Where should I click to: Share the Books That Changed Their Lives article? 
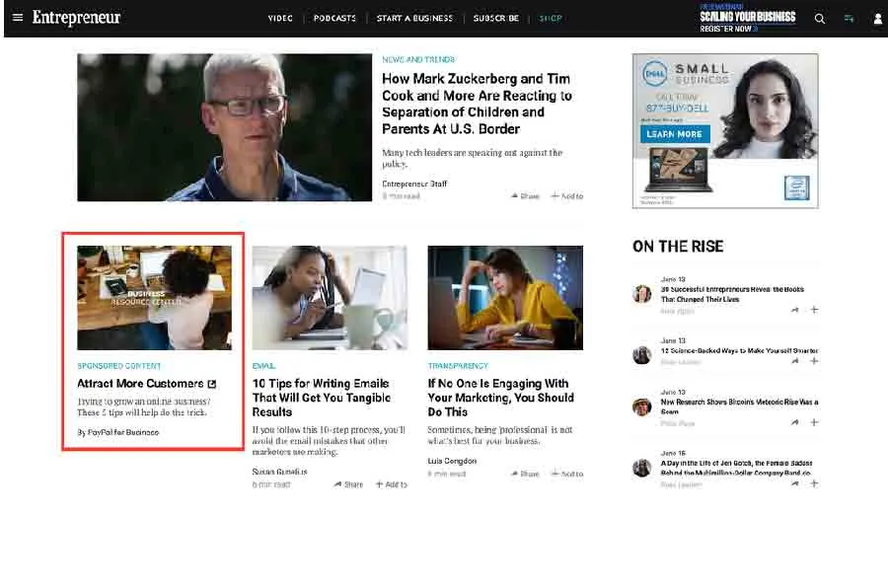(794, 310)
